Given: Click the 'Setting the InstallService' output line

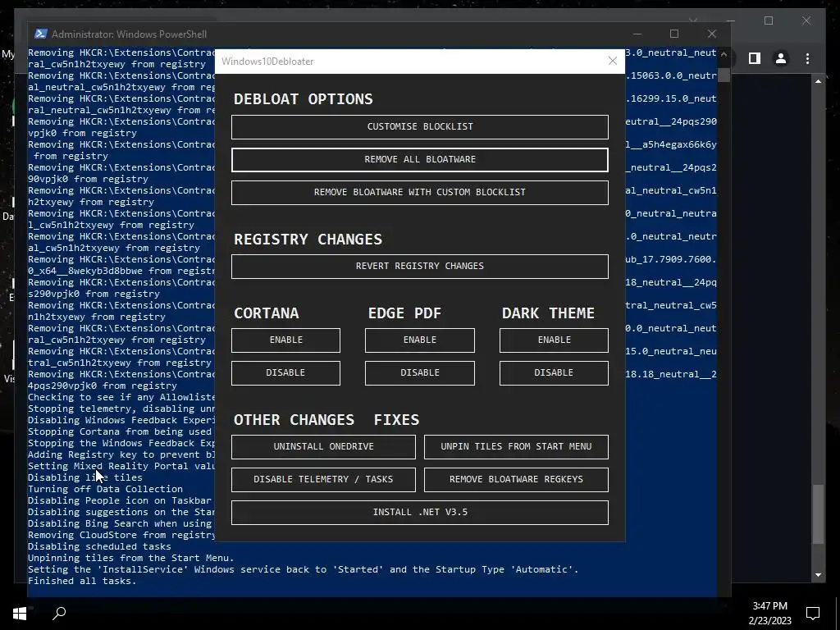Looking at the screenshot, I should tap(304, 569).
